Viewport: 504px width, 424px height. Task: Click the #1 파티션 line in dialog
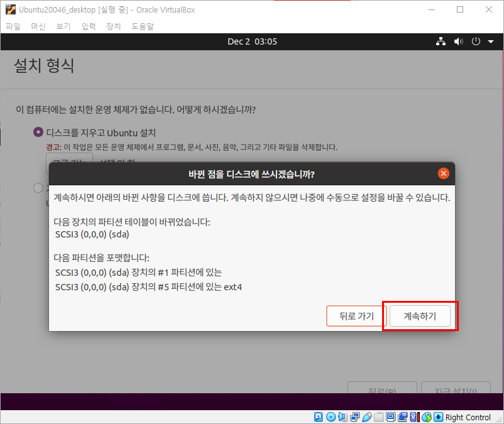click(138, 273)
